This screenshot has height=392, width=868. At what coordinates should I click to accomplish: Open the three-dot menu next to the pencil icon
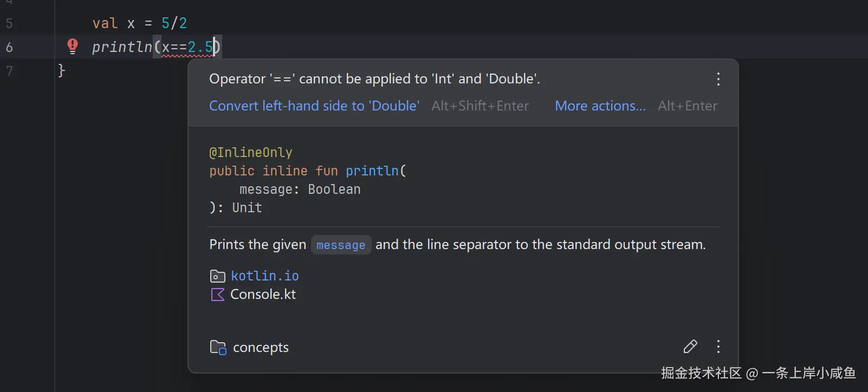point(718,347)
